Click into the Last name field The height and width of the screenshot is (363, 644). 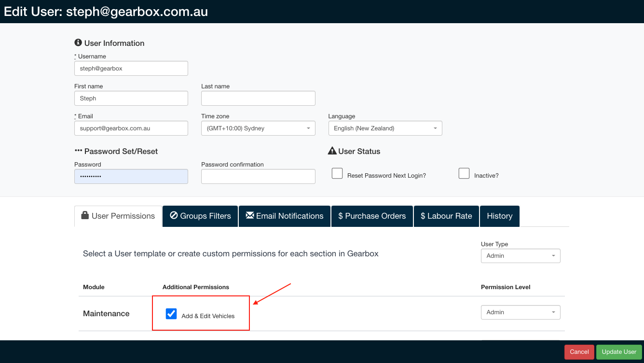[x=258, y=98]
